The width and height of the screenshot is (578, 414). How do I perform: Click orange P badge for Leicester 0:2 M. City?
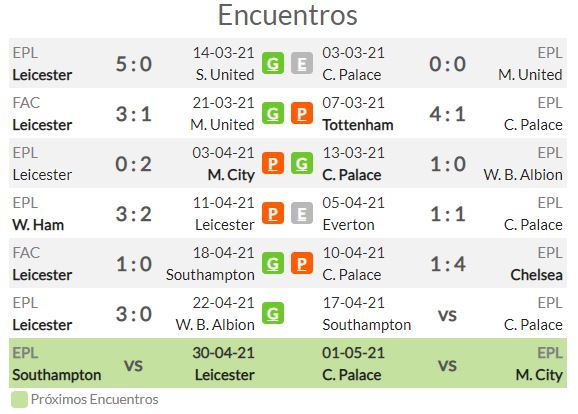pyautogui.click(x=273, y=163)
